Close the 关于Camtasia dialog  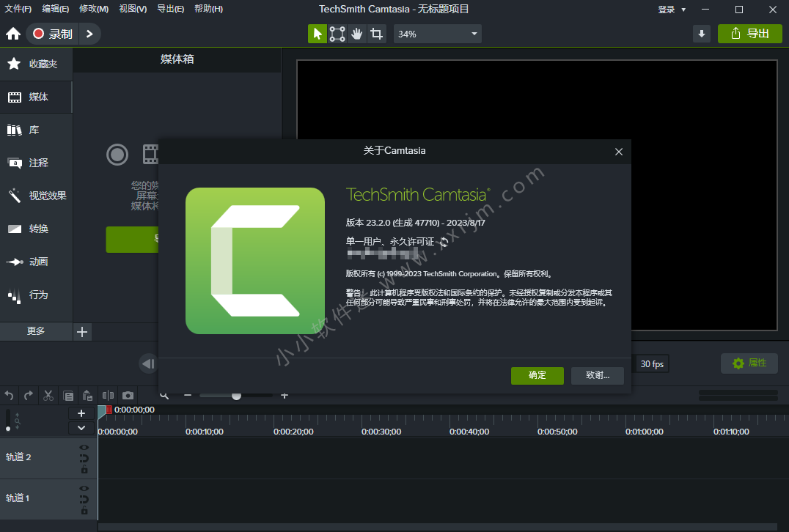619,152
